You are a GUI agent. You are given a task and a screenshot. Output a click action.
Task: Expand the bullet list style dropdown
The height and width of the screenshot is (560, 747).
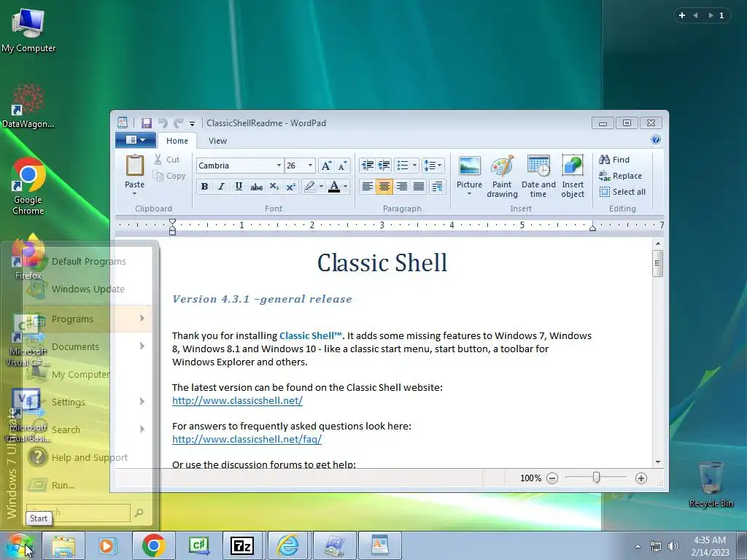pos(414,166)
